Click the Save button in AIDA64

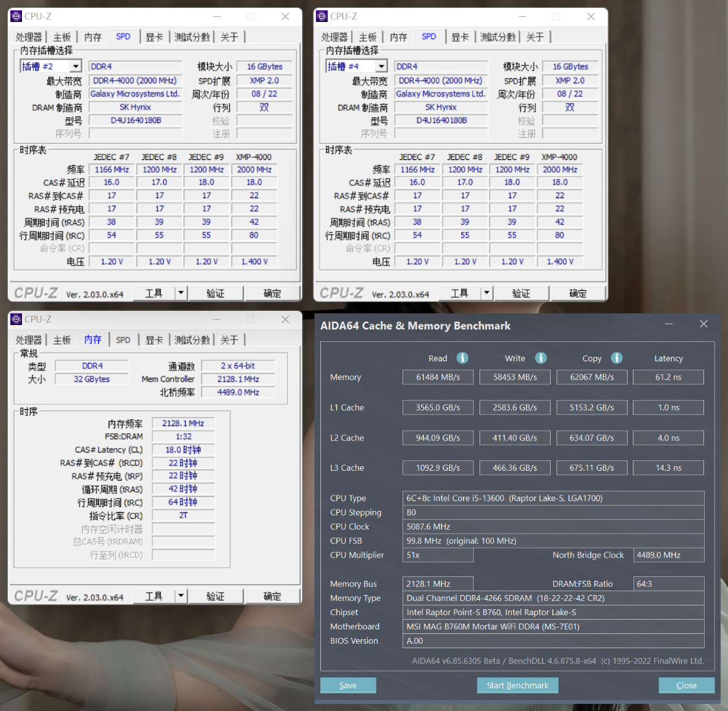(347, 685)
